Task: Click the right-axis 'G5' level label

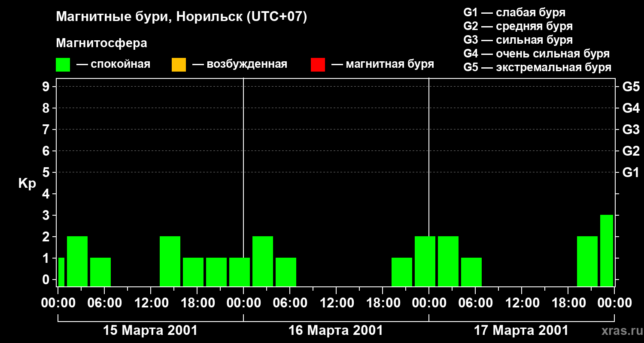Action: coord(631,87)
